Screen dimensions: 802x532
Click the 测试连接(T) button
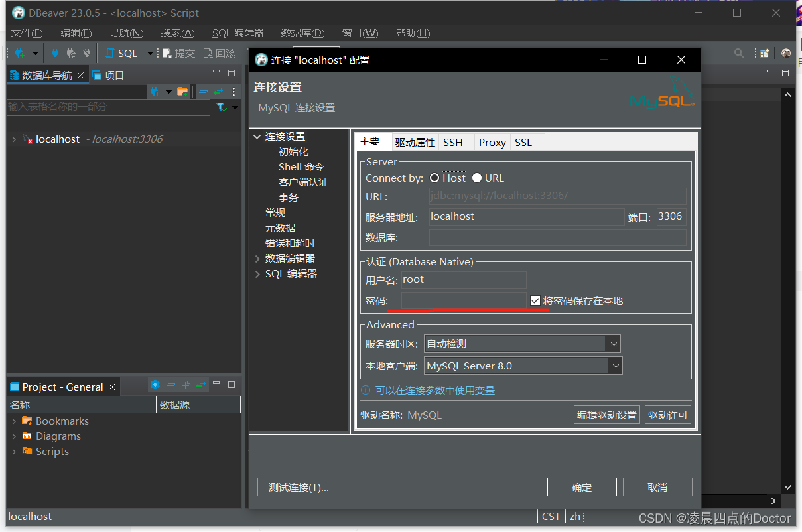(299, 486)
